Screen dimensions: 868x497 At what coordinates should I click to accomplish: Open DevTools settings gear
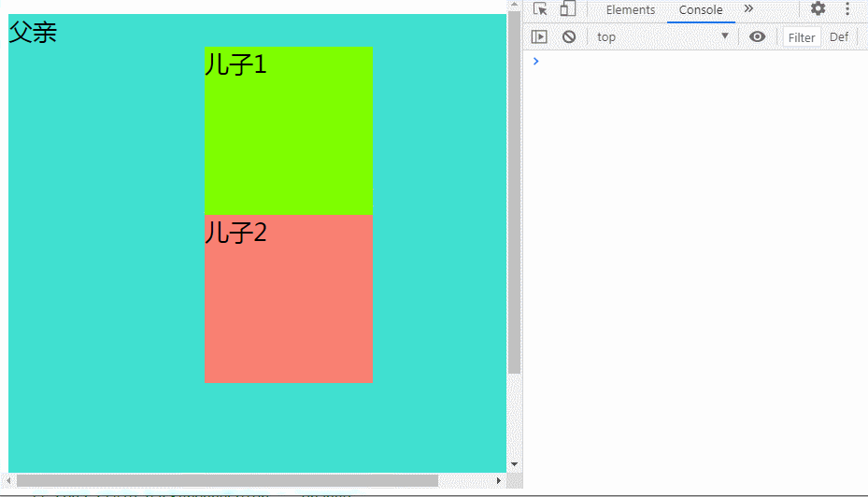(818, 9)
